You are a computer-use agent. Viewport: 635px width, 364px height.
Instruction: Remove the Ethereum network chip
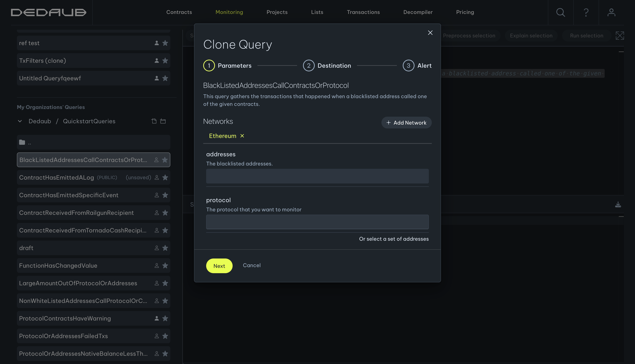click(x=242, y=136)
